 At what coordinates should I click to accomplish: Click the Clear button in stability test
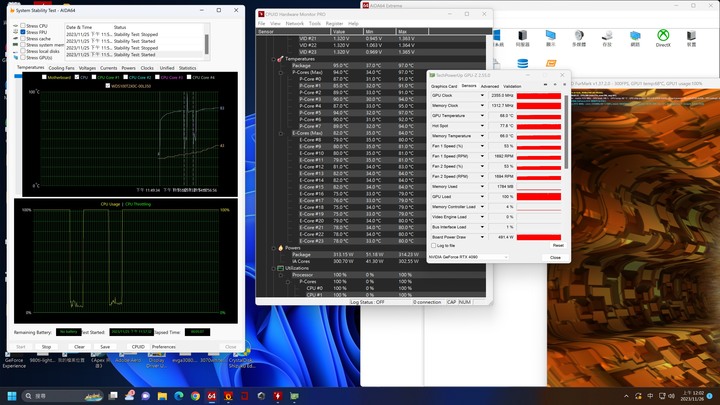coord(79,347)
